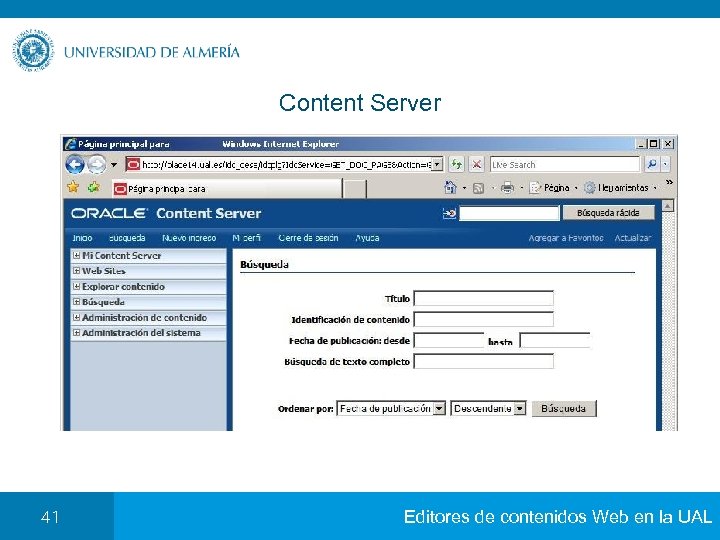Screen dimensions: 720x540
Task: Open the Herramientas toolbar menu
Action: 620,188
